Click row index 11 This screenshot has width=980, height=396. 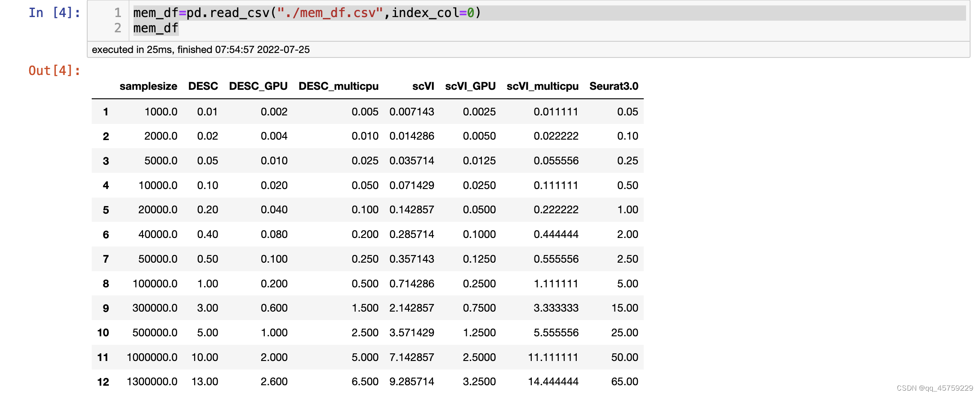pyautogui.click(x=103, y=357)
